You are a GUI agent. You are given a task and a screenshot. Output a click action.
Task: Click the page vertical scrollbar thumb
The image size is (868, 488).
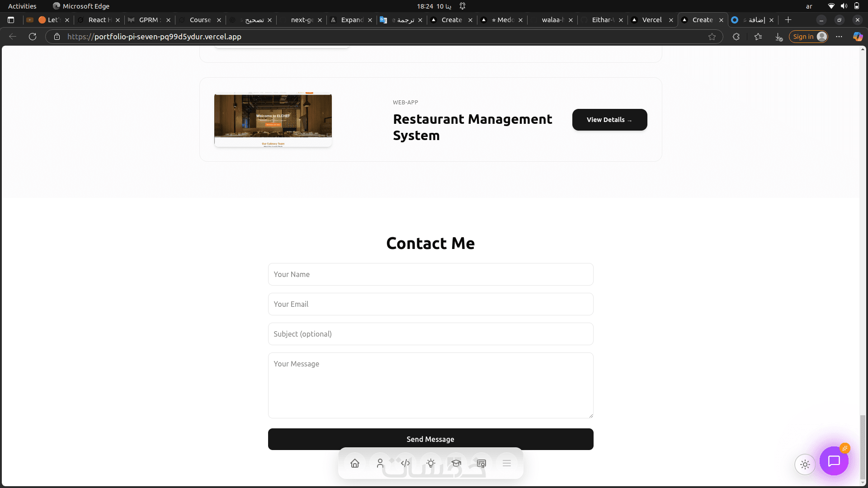pyautogui.click(x=863, y=447)
